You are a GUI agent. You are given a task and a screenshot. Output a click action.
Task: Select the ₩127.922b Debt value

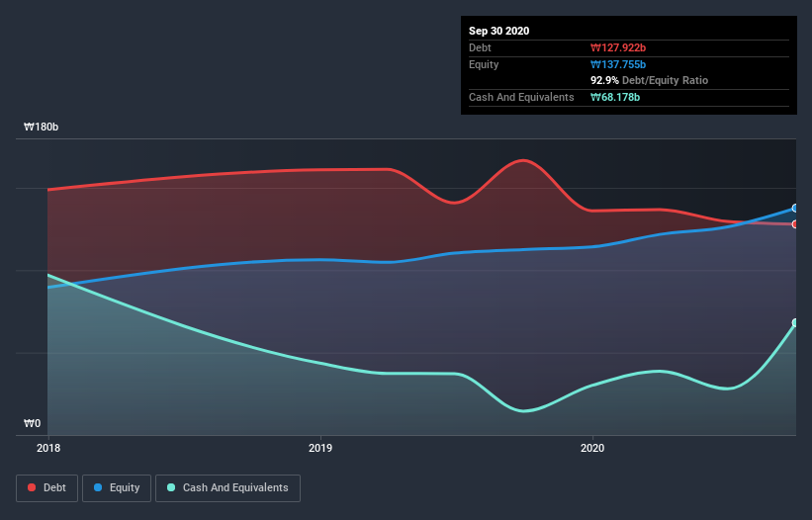click(x=618, y=47)
